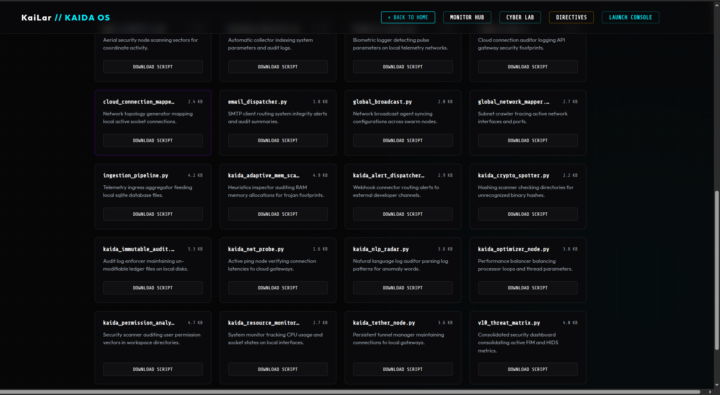
Task: Download script under Biometric logger description
Action: [x=403, y=67]
